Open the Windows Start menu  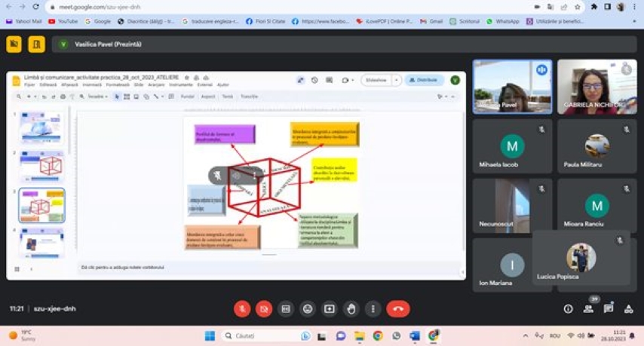click(210, 335)
